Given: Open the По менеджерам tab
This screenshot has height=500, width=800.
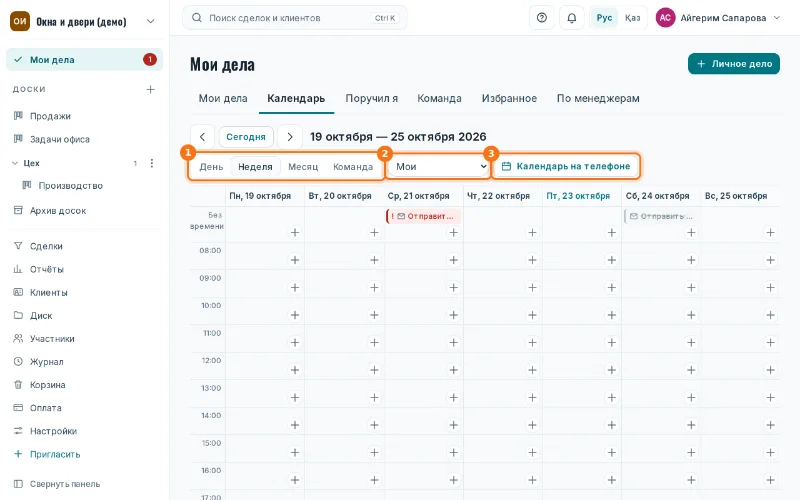Looking at the screenshot, I should click(x=598, y=98).
